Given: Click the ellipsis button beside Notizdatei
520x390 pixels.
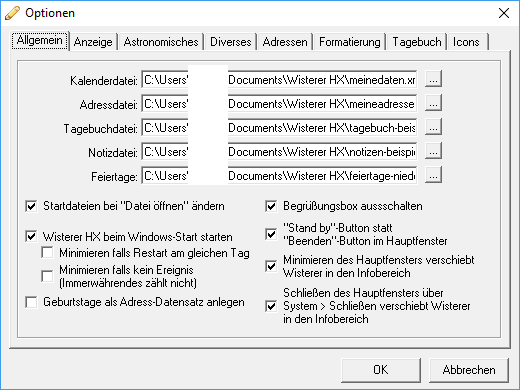Looking at the screenshot, I should pyautogui.click(x=433, y=151).
